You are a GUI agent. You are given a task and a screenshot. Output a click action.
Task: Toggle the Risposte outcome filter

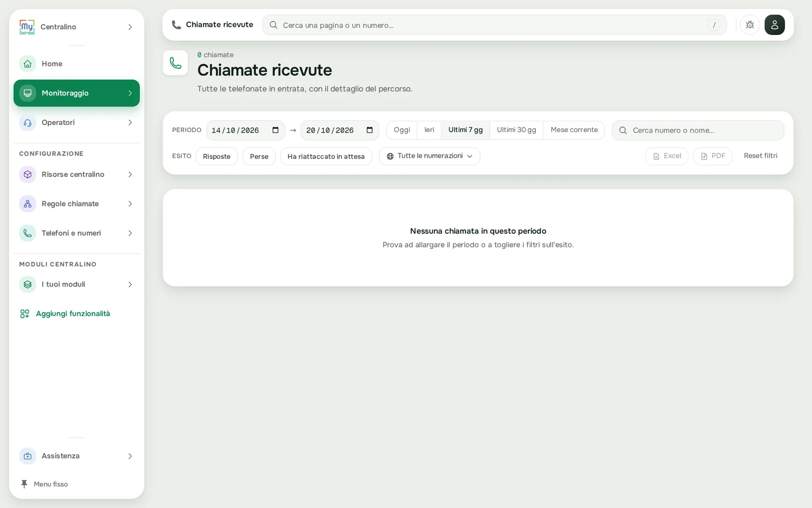click(x=217, y=156)
